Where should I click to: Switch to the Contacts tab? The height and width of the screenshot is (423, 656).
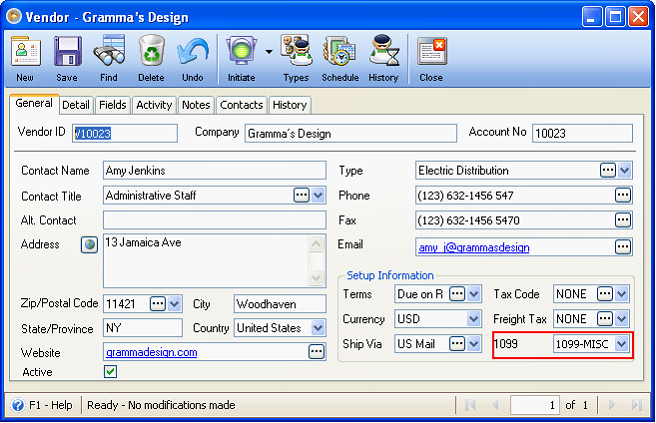(x=241, y=105)
